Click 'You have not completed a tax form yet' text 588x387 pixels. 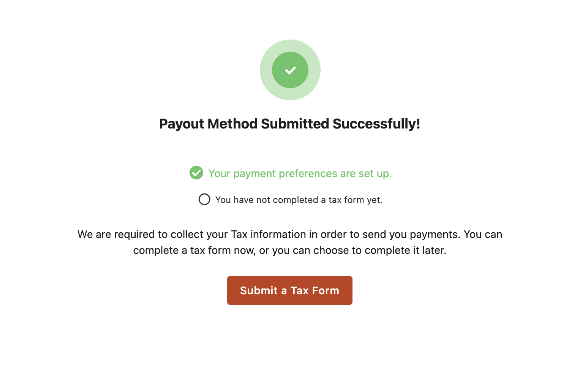click(299, 200)
